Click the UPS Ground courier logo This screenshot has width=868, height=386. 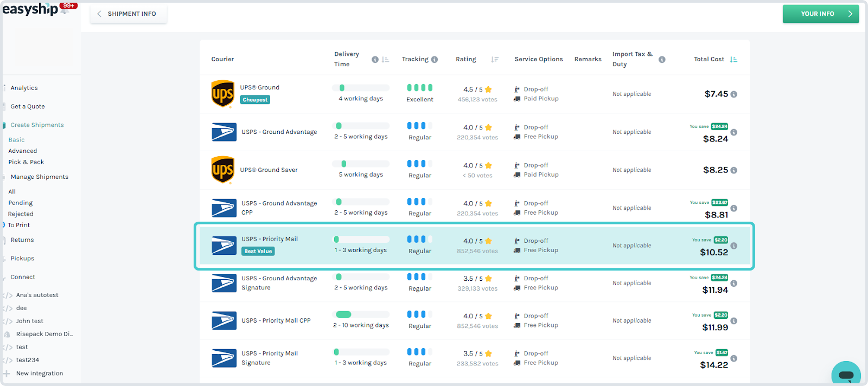point(223,94)
